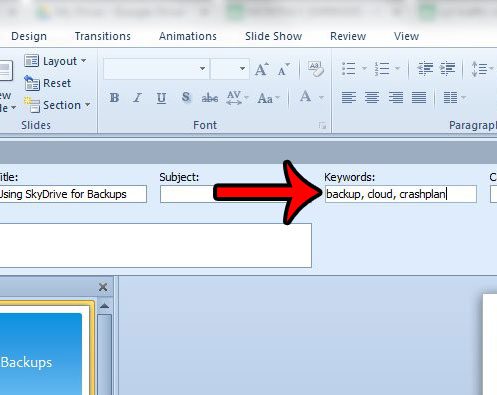This screenshot has width=497, height=395.
Task: Toggle italic formatting
Action: point(137,98)
